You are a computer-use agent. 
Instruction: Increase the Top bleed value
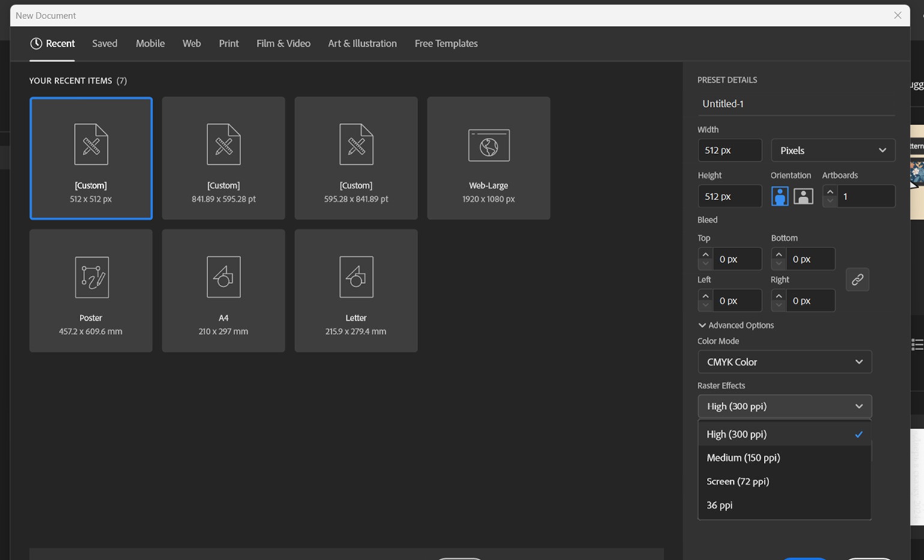706,254
